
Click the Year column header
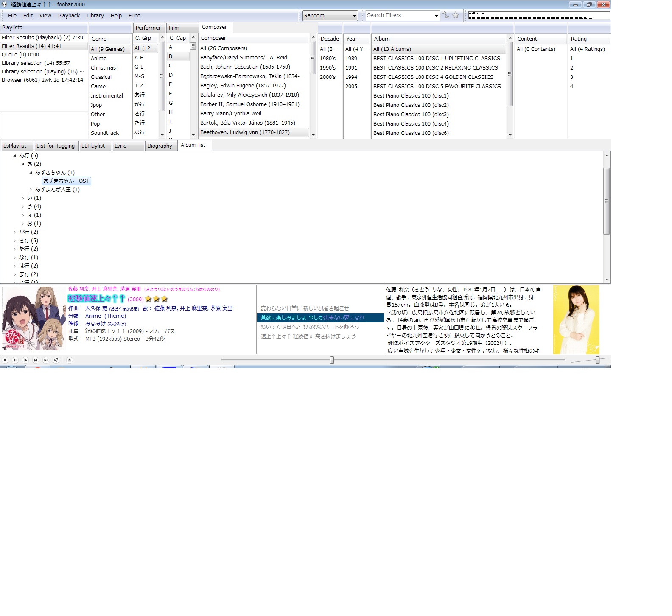point(357,39)
